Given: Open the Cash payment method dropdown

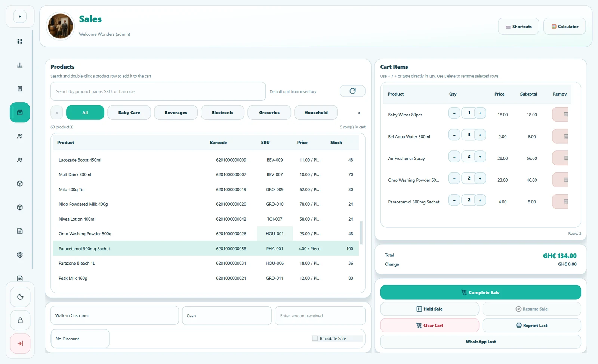Looking at the screenshot, I should (227, 316).
